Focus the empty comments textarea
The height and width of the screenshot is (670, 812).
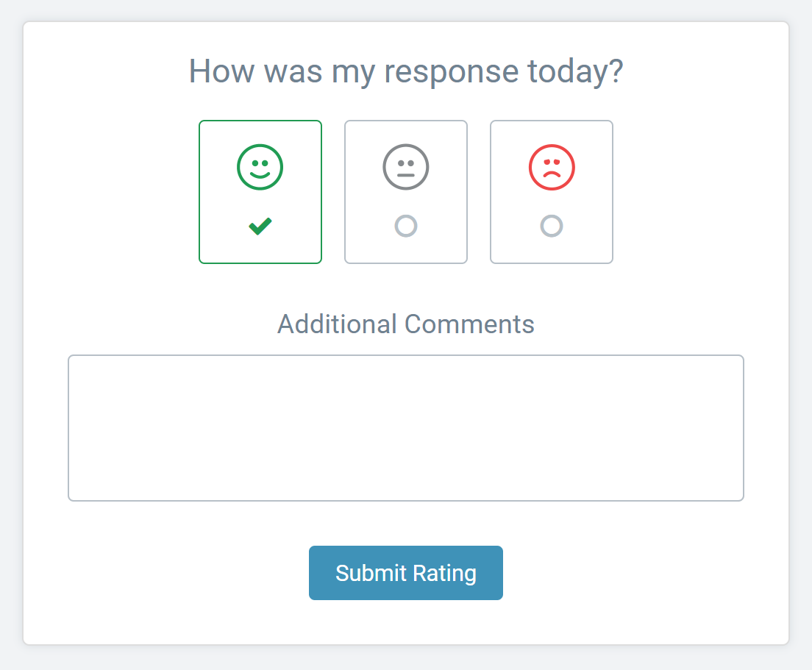405,427
